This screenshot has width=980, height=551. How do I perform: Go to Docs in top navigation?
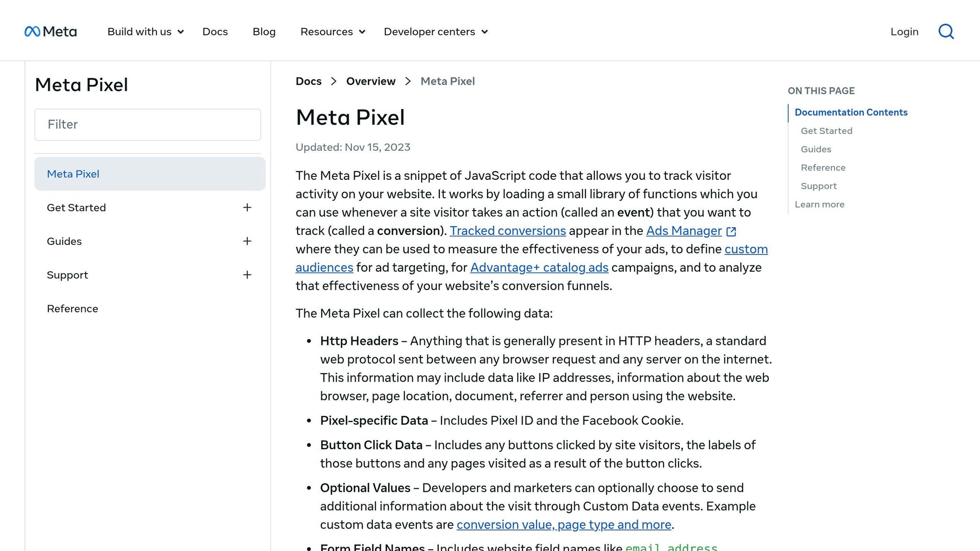(x=215, y=32)
